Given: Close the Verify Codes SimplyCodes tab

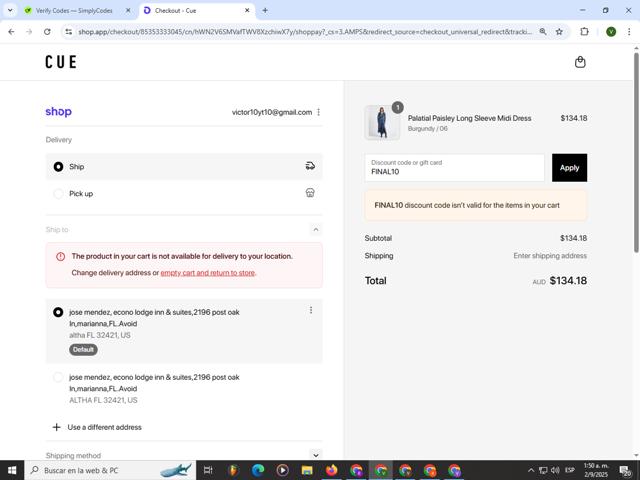Looking at the screenshot, I should [x=128, y=11].
